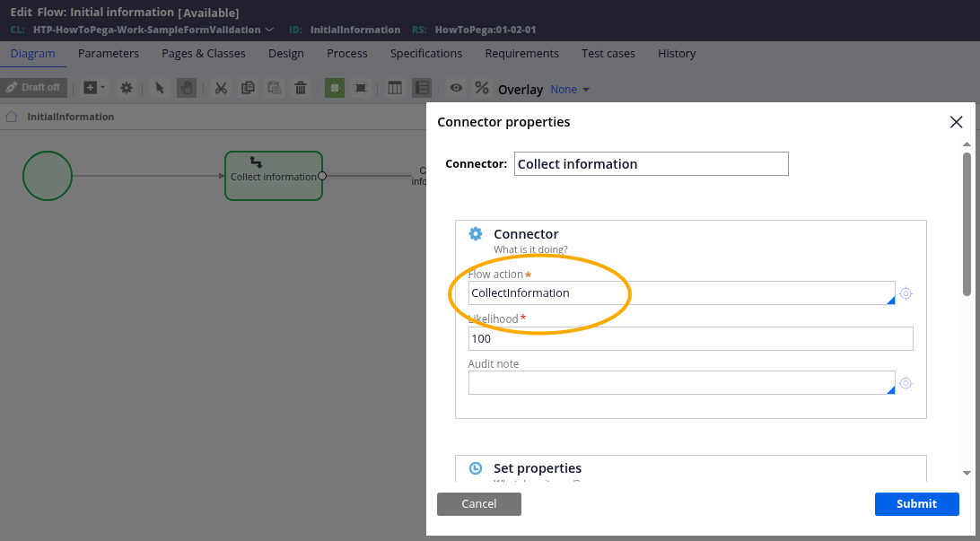This screenshot has width=980, height=541.
Task: Click the trash Delete icon in toolbar
Action: pyautogui.click(x=301, y=88)
